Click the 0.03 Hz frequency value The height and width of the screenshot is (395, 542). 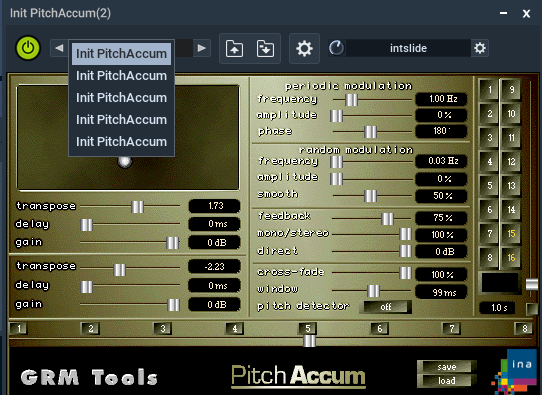[x=441, y=161]
